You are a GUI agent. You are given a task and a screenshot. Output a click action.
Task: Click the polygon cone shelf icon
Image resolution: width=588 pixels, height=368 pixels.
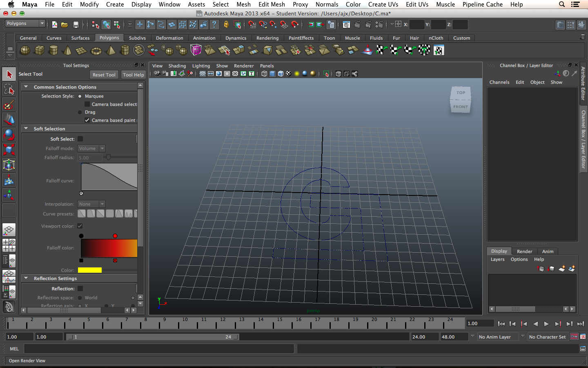coord(67,50)
